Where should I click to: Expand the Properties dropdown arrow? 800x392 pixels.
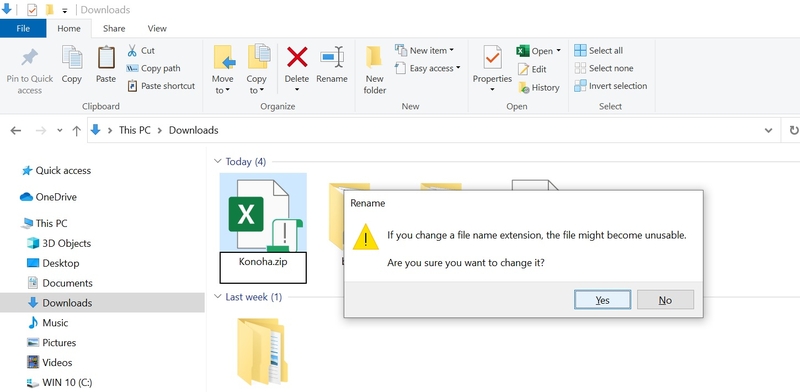tap(492, 90)
